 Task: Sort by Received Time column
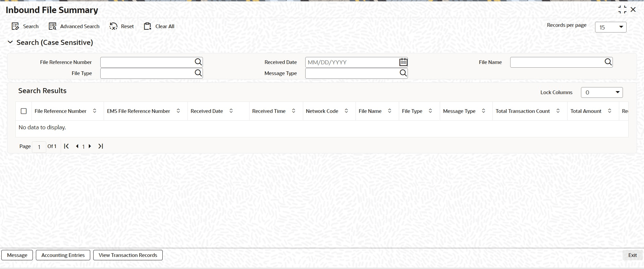pos(293,111)
